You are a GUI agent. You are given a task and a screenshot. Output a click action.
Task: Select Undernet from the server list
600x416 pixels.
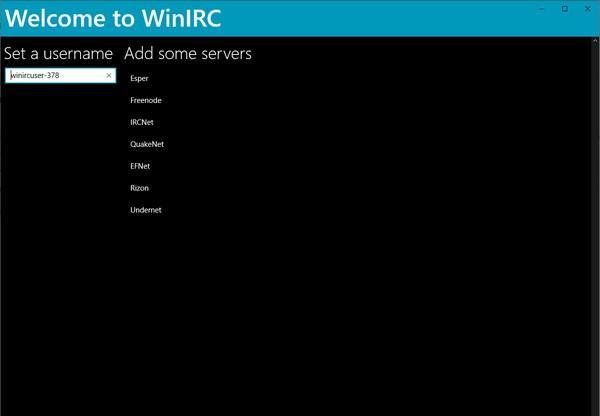click(x=146, y=210)
